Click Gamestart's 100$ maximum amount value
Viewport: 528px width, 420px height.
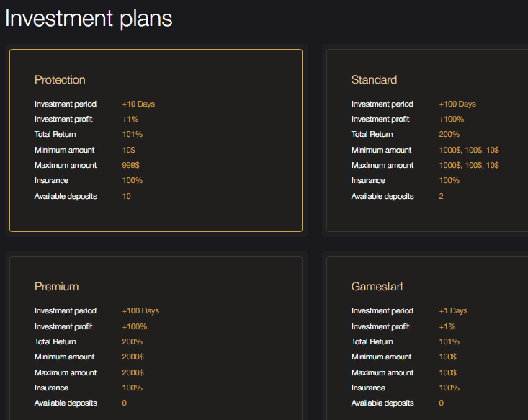pyautogui.click(x=448, y=373)
